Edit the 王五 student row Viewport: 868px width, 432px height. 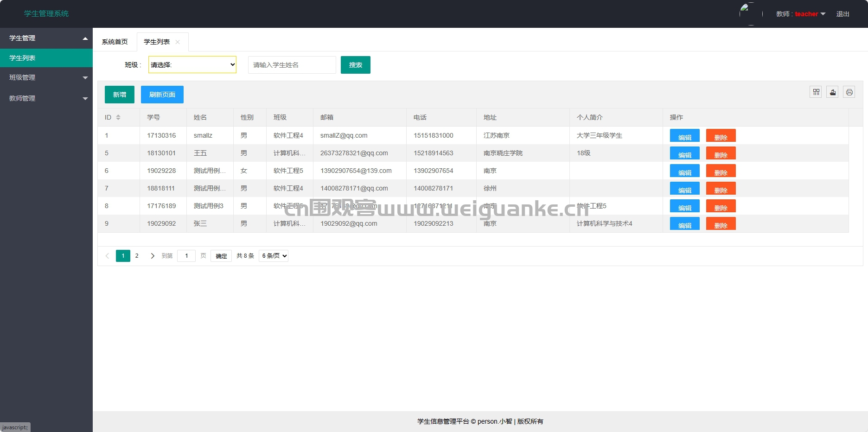pyautogui.click(x=685, y=153)
